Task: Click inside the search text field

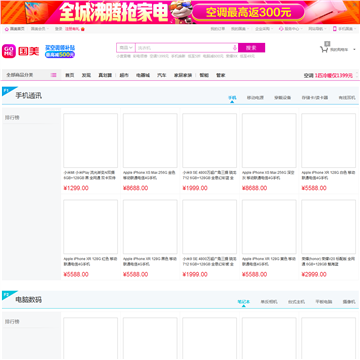Action: (x=184, y=48)
